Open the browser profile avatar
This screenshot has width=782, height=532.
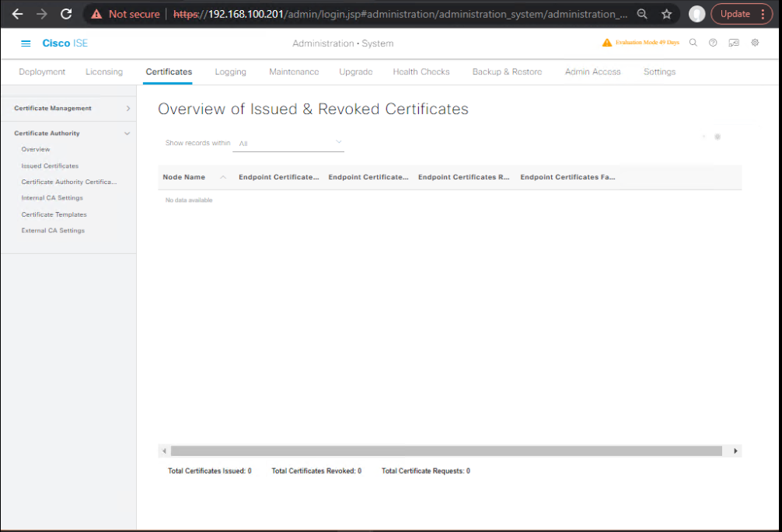pos(696,14)
